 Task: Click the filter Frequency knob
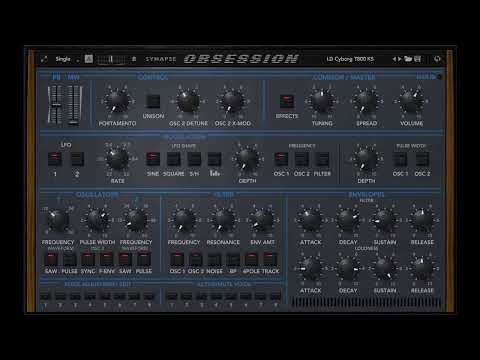tap(184, 220)
